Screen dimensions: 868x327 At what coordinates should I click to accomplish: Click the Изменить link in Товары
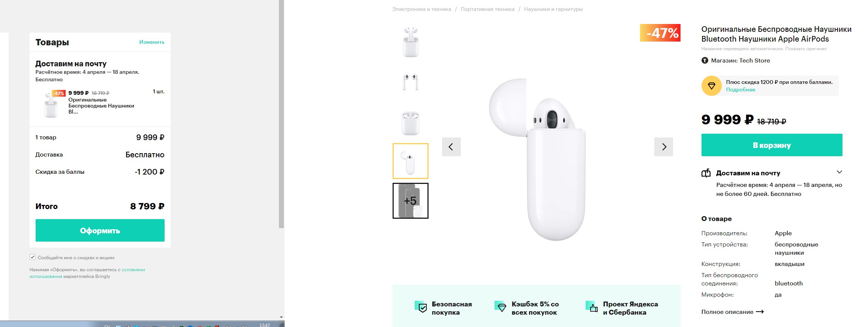(x=152, y=42)
